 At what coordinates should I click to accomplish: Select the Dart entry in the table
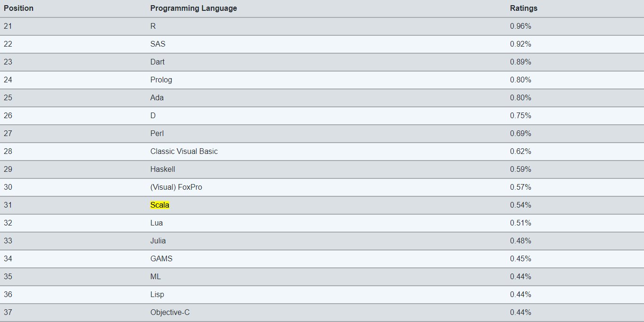[x=157, y=62]
